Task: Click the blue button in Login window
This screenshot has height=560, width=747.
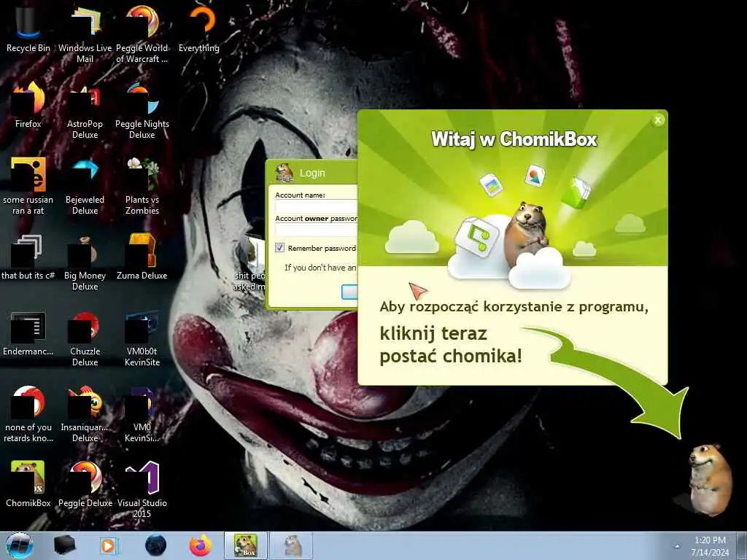Action: pos(349,292)
